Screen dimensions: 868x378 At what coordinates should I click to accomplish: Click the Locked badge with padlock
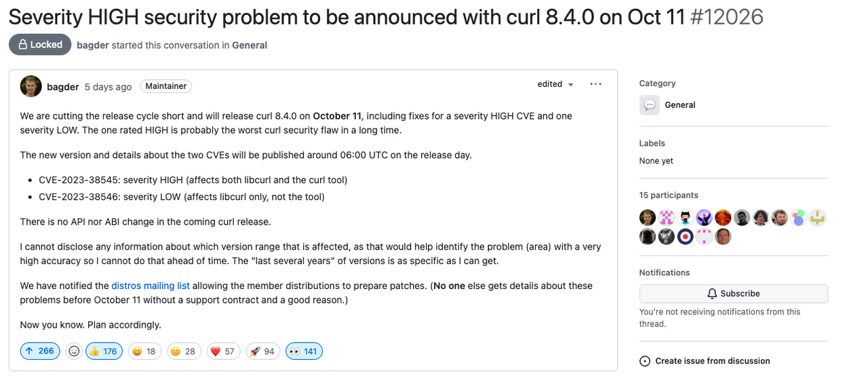coord(40,45)
